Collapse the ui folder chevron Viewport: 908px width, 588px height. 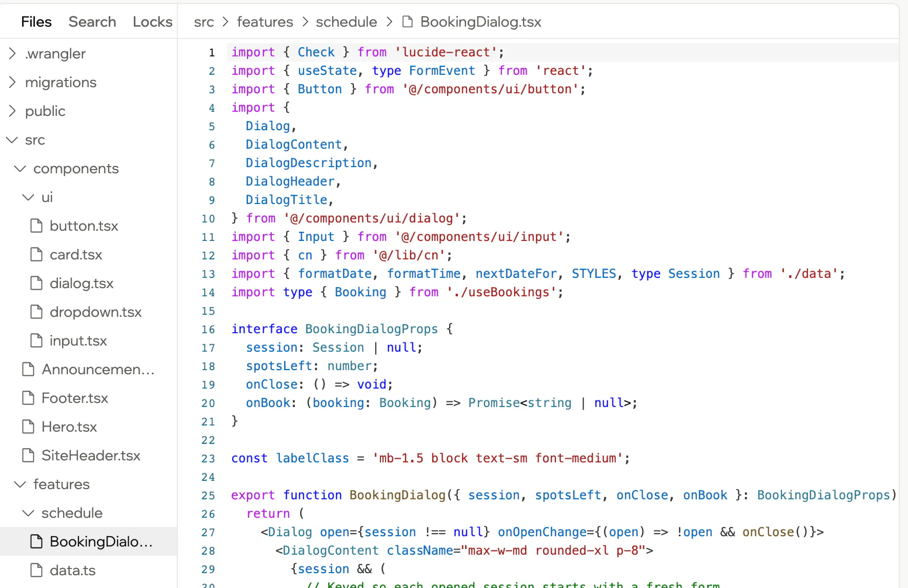[28, 197]
